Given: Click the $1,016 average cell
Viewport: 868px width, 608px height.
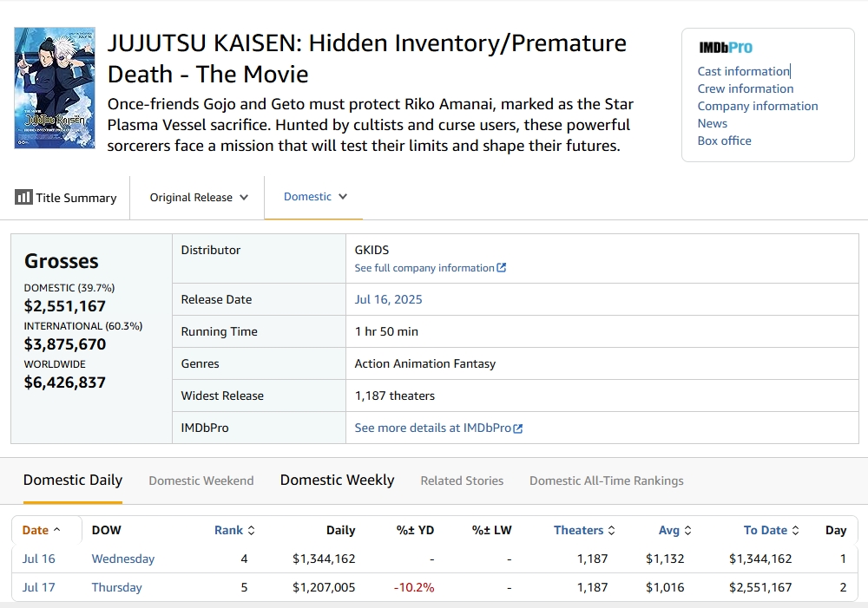Looking at the screenshot, I should (665, 587).
